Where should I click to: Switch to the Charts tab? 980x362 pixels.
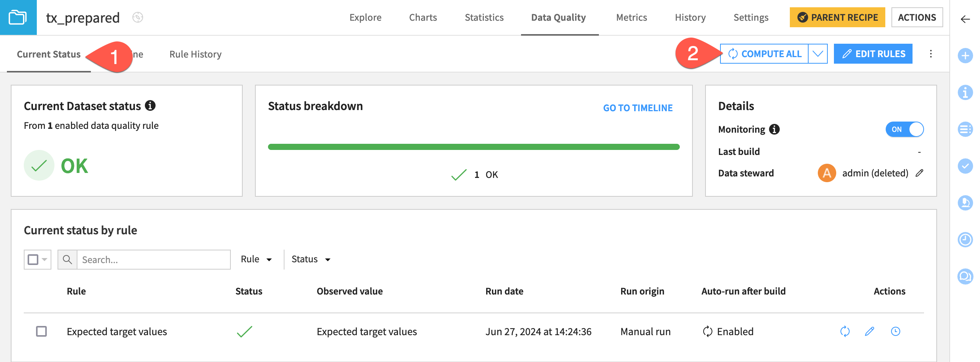[423, 17]
